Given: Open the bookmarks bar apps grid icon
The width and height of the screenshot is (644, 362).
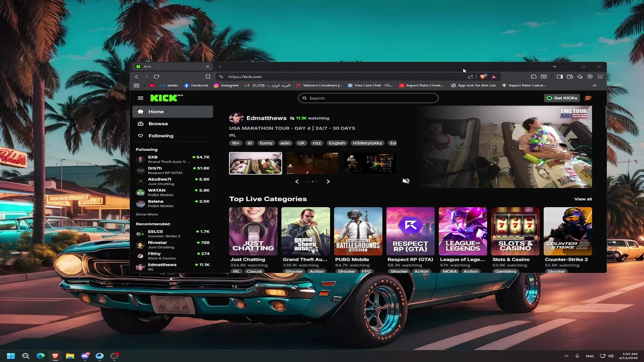Looking at the screenshot, I should 136,85.
